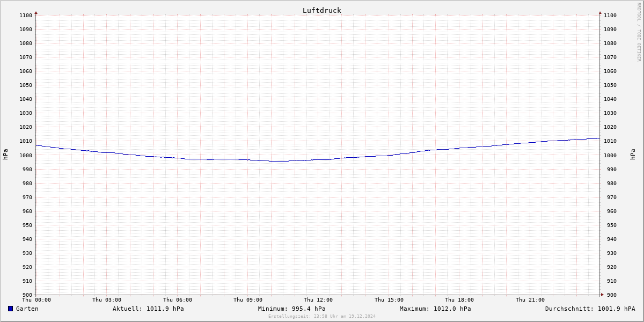
Task: Select the Minimum: 995.4 hPa value
Action: click(291, 309)
